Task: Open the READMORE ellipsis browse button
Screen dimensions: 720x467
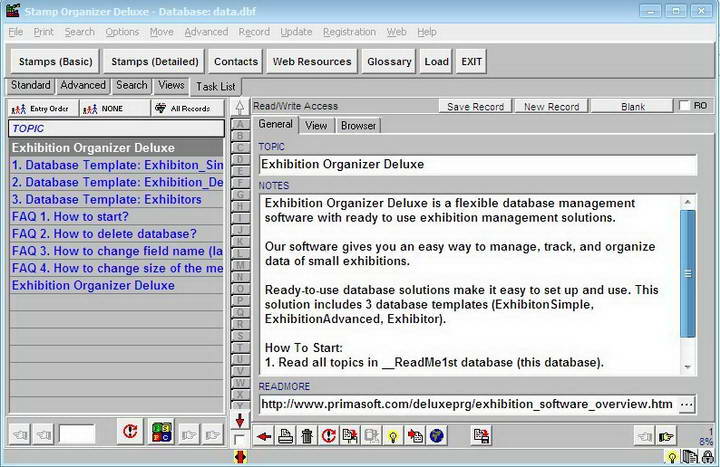Action: click(x=686, y=405)
